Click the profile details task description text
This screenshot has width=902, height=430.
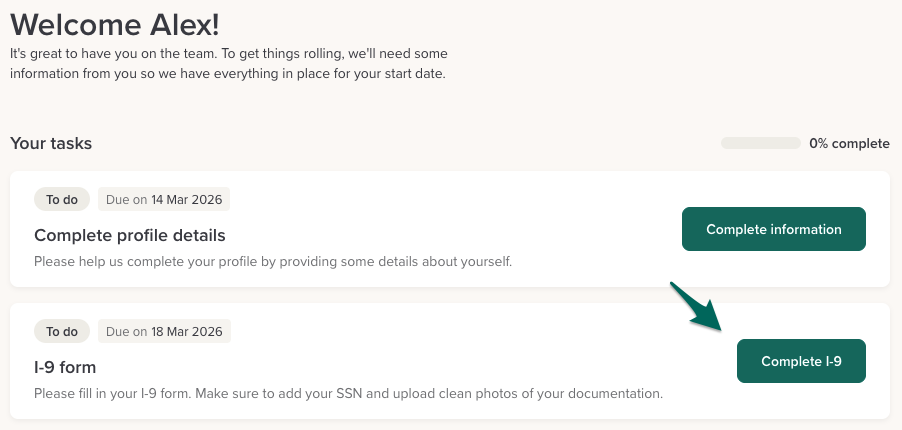tap(272, 261)
